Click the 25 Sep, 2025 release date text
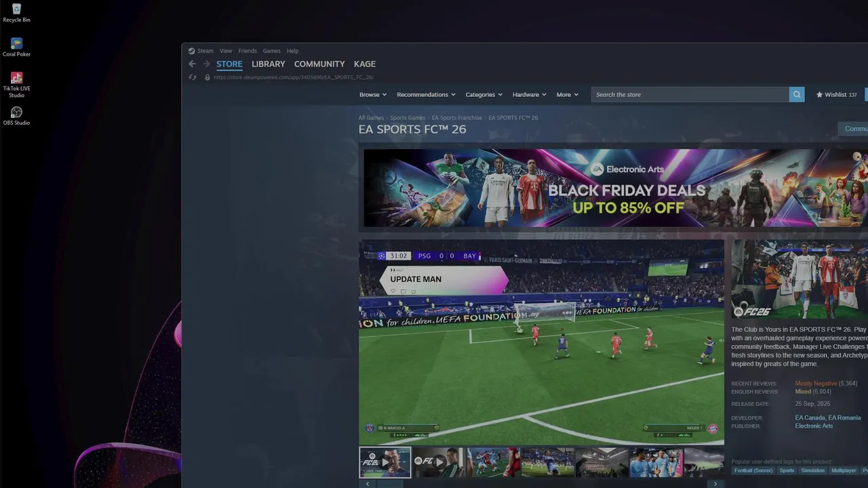Image resolution: width=868 pixels, height=488 pixels. pos(812,404)
